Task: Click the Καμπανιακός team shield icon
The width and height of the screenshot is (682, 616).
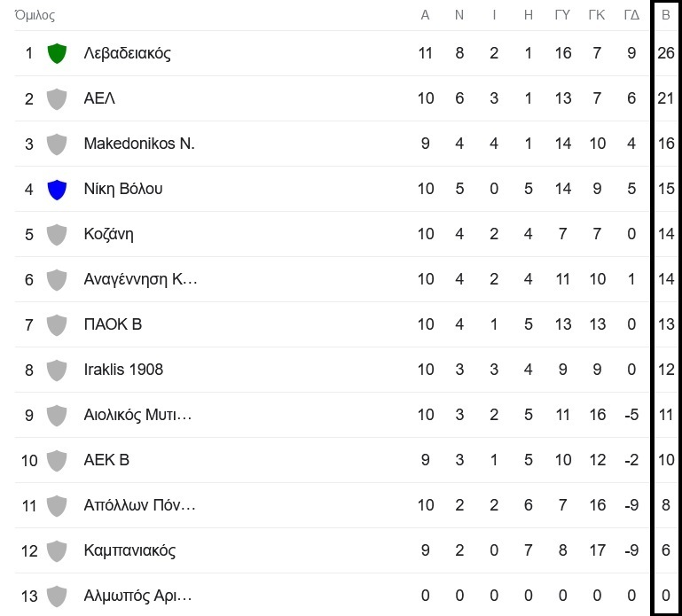Action: pyautogui.click(x=57, y=551)
